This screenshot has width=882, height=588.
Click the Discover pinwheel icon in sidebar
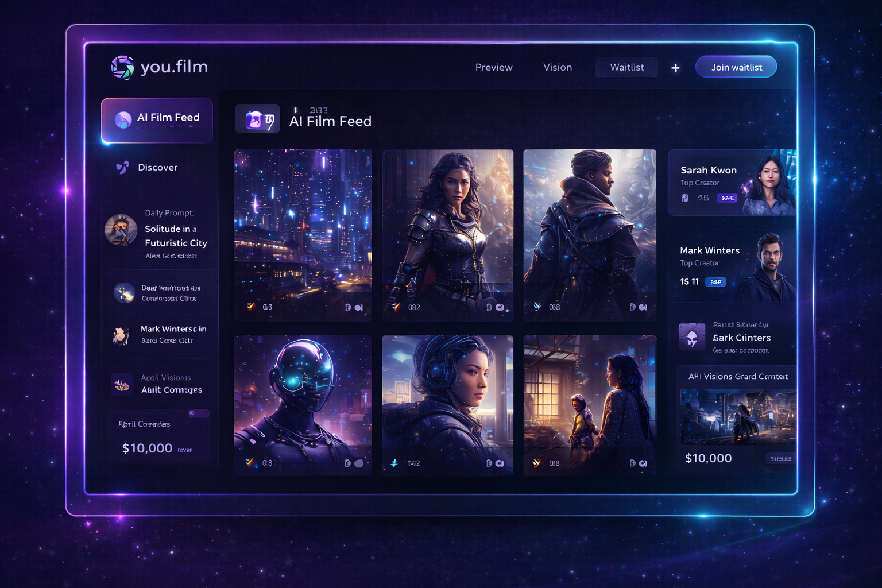122,167
